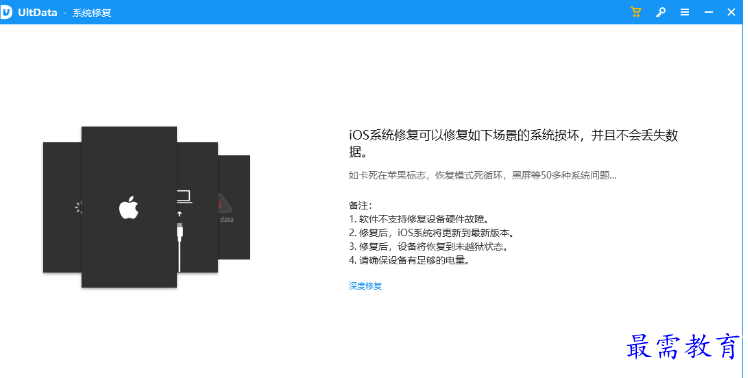
Task: Select the loading spinner device image
Action: click(62, 207)
